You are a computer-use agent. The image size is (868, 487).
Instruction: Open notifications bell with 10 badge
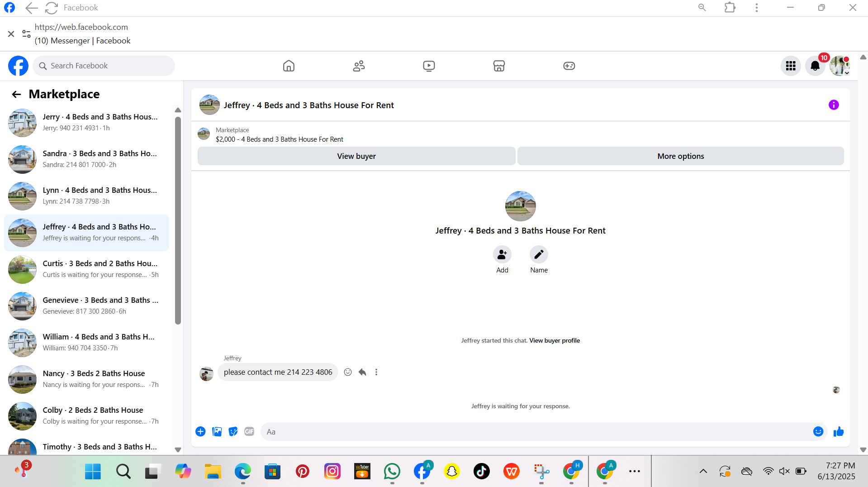pyautogui.click(x=815, y=66)
